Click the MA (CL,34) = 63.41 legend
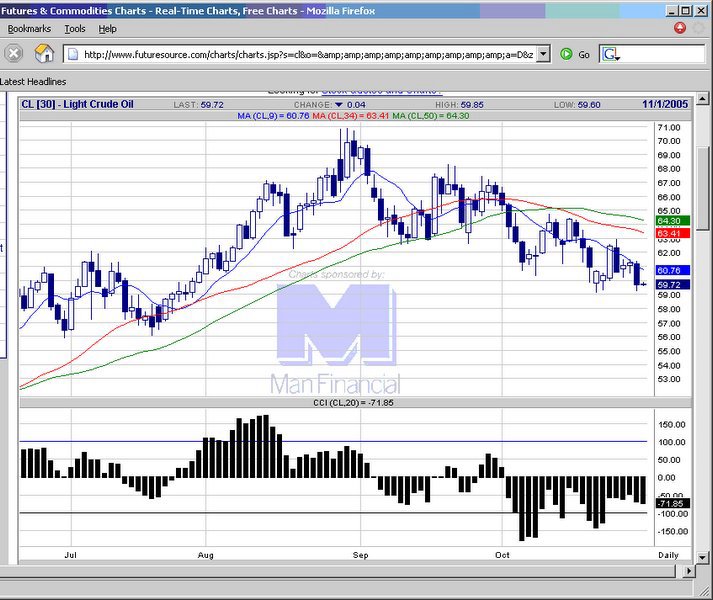Screen dimensions: 713x600 (x=351, y=116)
